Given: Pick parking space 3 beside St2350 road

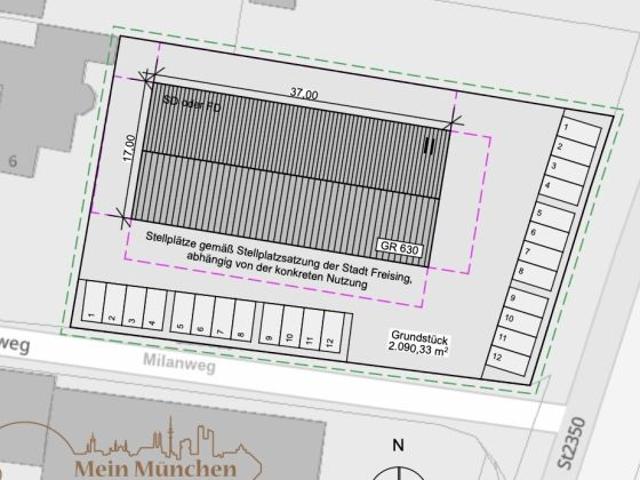Looking at the screenshot, I should pos(569,170).
